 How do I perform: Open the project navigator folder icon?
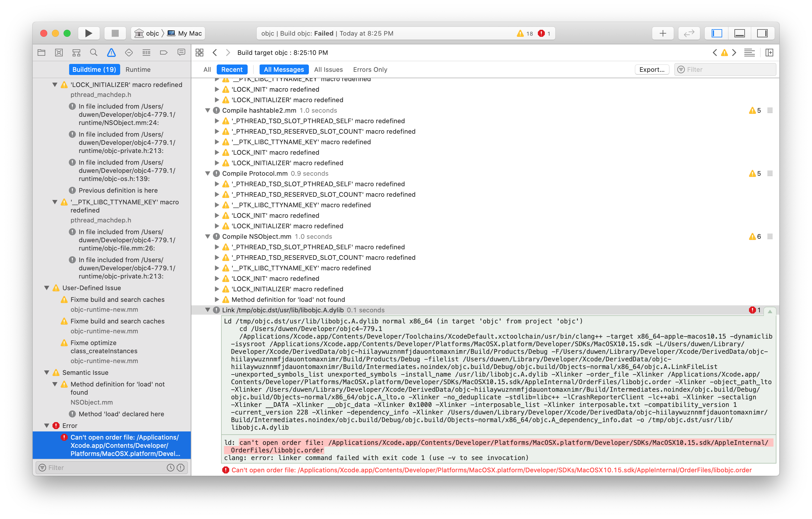(41, 52)
